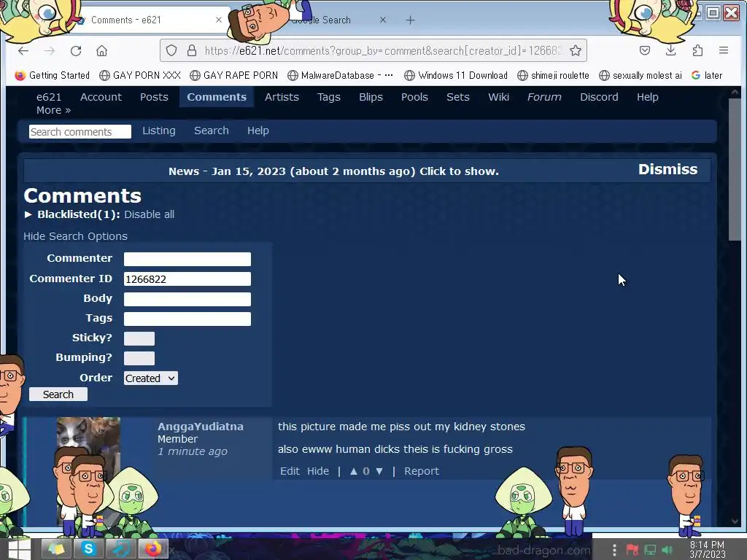Open a new tab with the plus icon
The image size is (747, 560).
tap(410, 20)
